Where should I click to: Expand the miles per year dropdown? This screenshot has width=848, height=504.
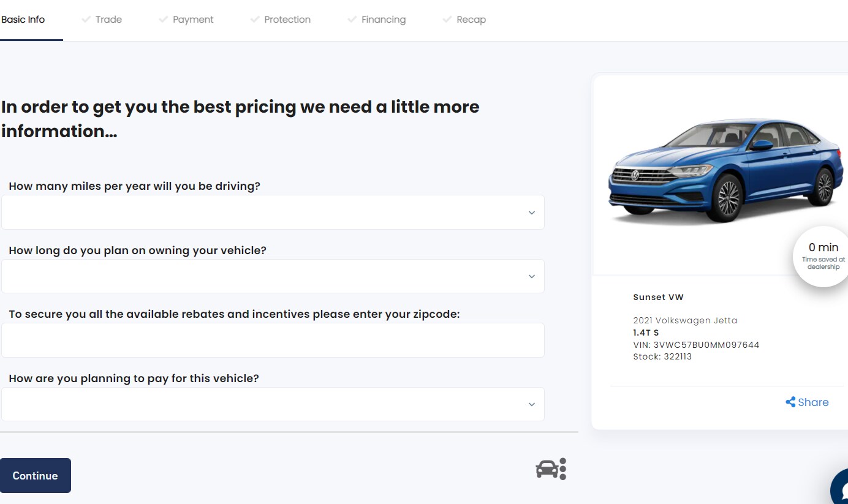click(x=273, y=213)
